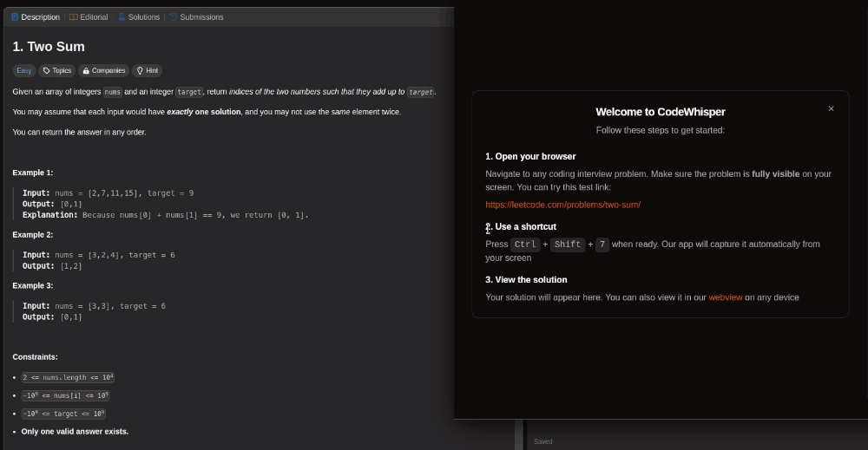
Task: Click 'You can return the answer in any order.'
Action: (79, 132)
